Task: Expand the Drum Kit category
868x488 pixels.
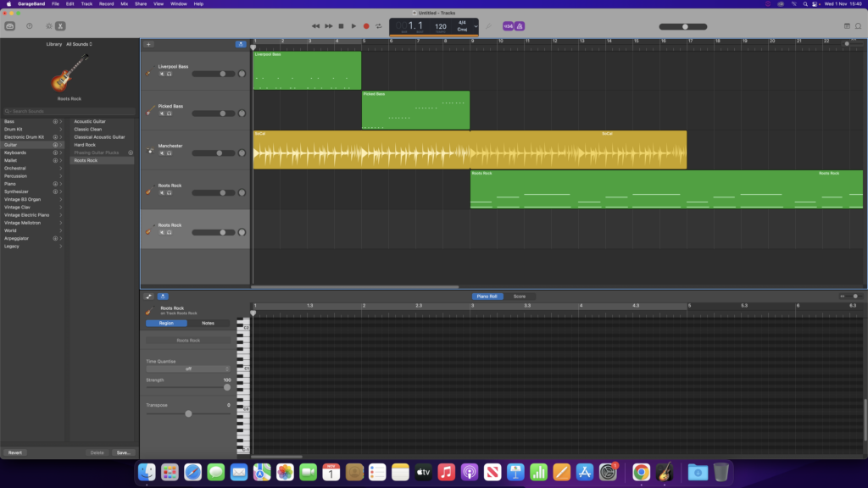Action: tap(61, 129)
